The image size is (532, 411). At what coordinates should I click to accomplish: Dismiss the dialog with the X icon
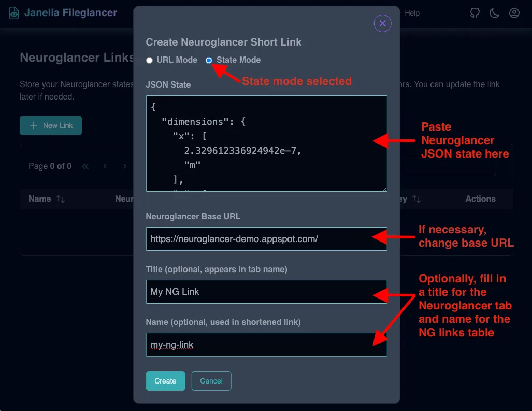click(382, 23)
